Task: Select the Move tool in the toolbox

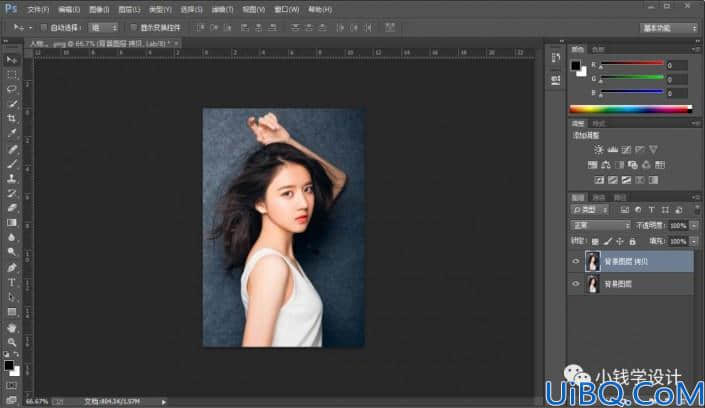Action: (x=12, y=60)
